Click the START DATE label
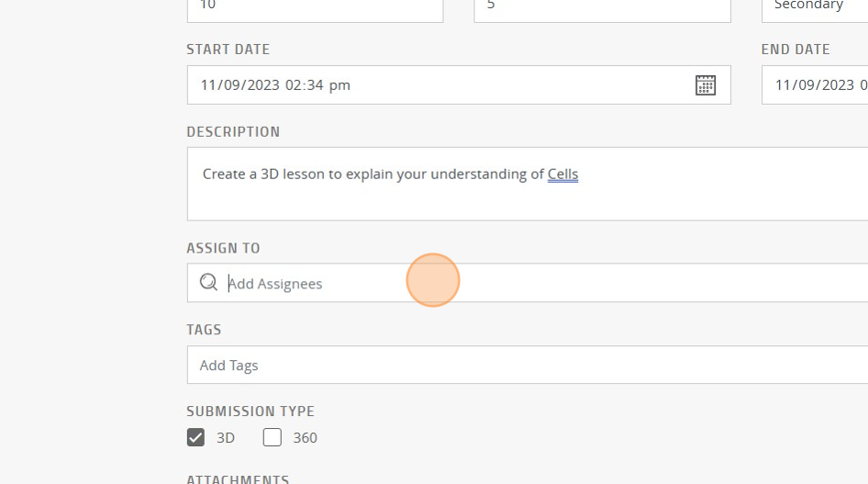Image resolution: width=868 pixels, height=484 pixels. click(228, 50)
